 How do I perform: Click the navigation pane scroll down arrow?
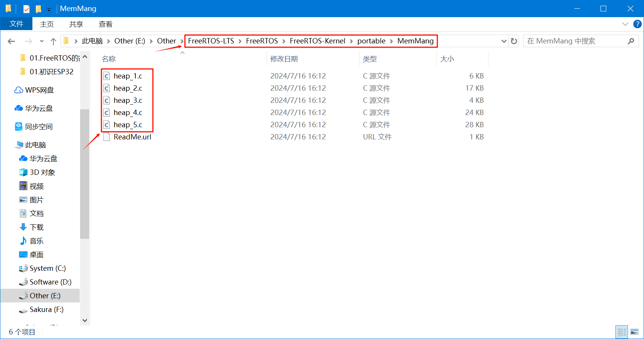pyautogui.click(x=85, y=320)
